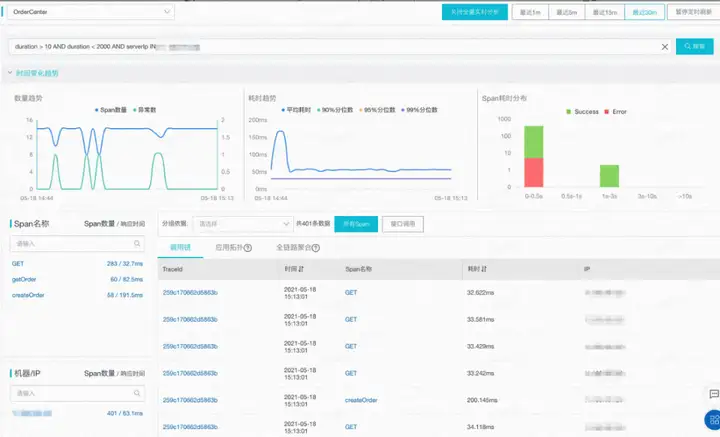Click teal real-time analysis button at top
The height and width of the screenshot is (437, 720).
coord(475,12)
